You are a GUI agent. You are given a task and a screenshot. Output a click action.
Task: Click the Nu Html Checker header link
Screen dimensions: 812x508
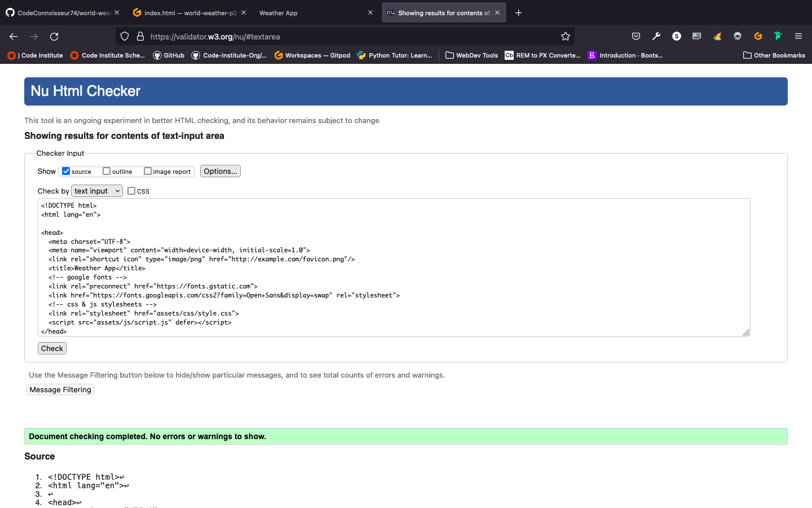[86, 91]
